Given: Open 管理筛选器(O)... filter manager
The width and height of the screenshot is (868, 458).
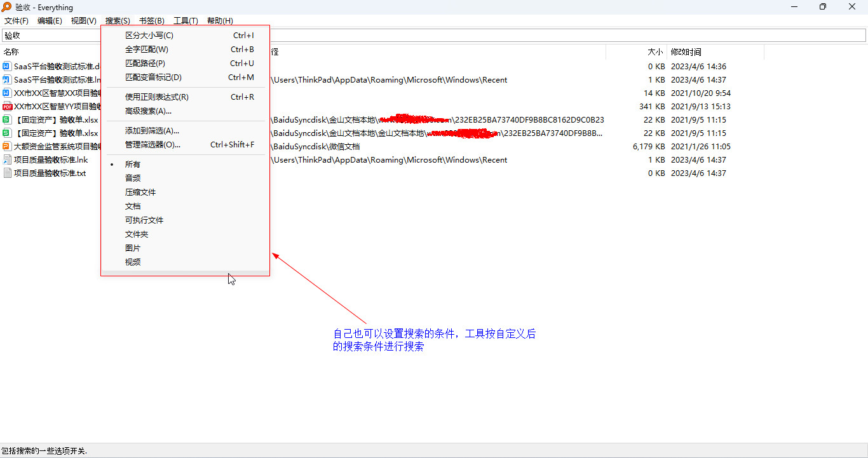Looking at the screenshot, I should [x=185, y=145].
